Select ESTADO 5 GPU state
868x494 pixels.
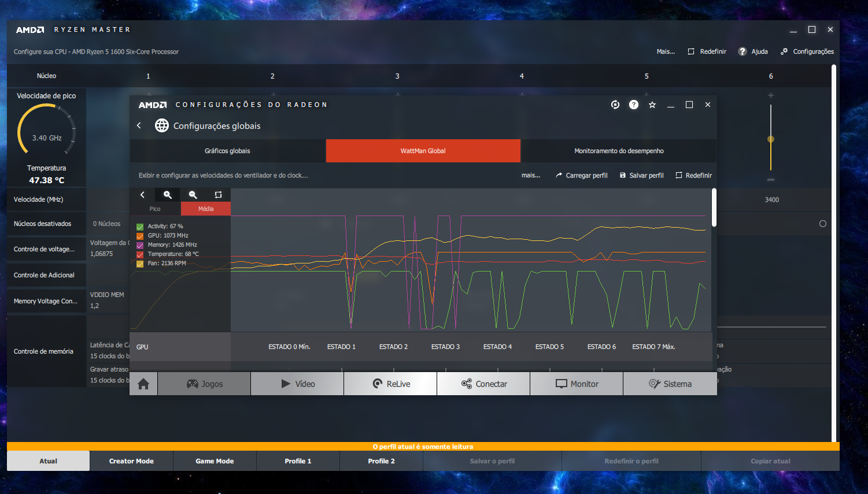[549, 347]
